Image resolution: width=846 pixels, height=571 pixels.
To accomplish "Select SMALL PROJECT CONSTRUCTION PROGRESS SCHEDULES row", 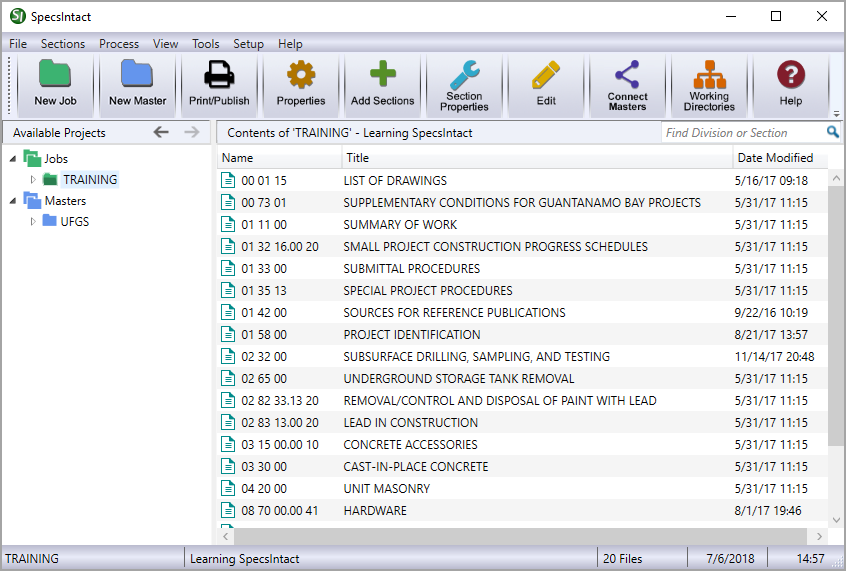I will point(522,246).
